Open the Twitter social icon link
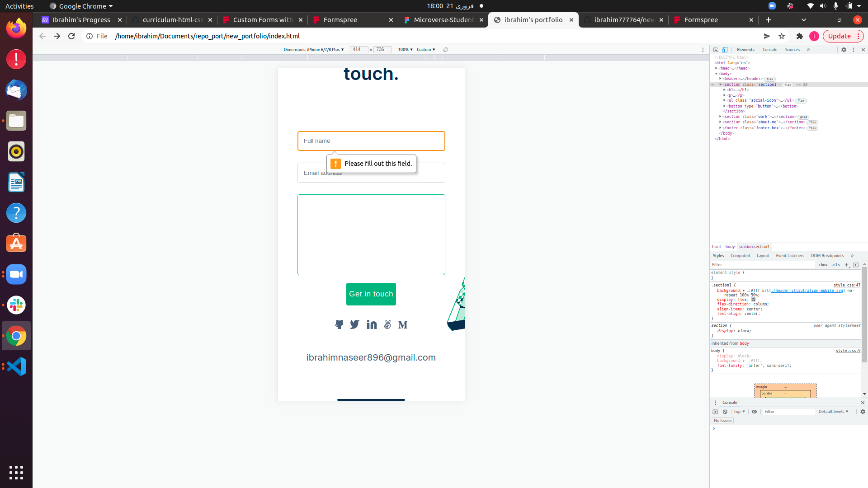 [x=355, y=324]
